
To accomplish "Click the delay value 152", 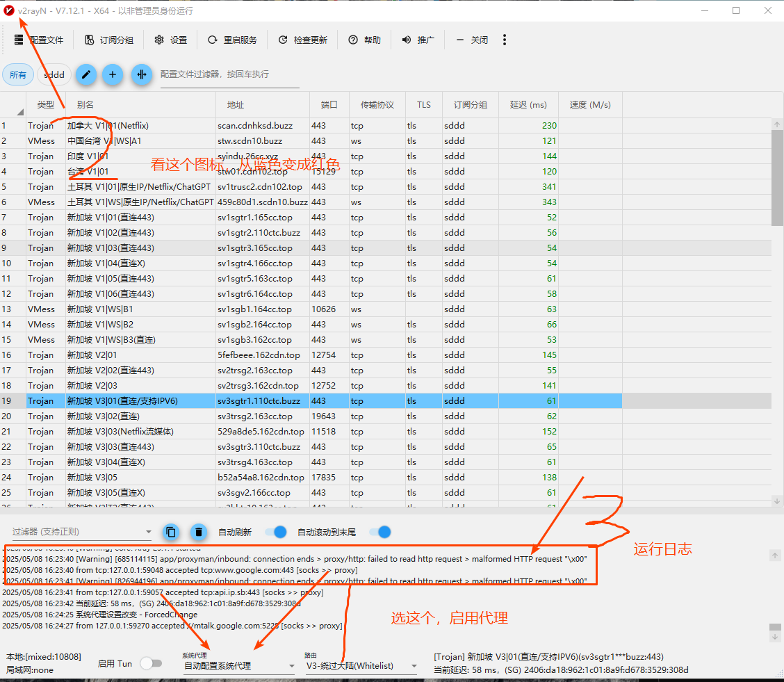I will tap(549, 432).
